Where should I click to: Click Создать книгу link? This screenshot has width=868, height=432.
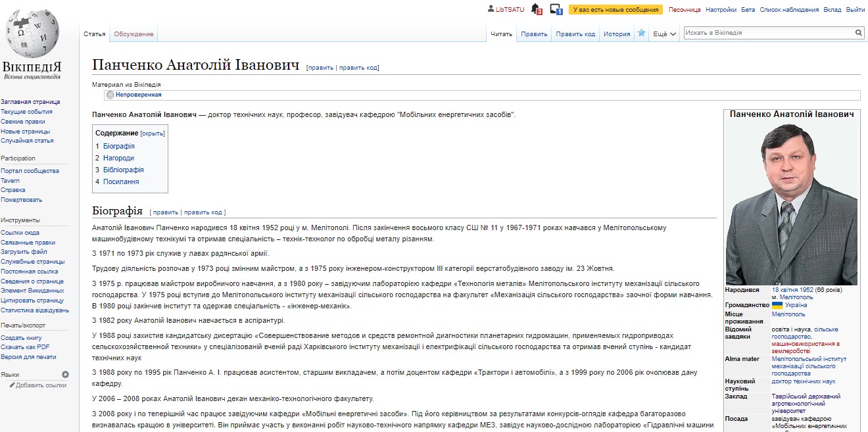click(22, 338)
